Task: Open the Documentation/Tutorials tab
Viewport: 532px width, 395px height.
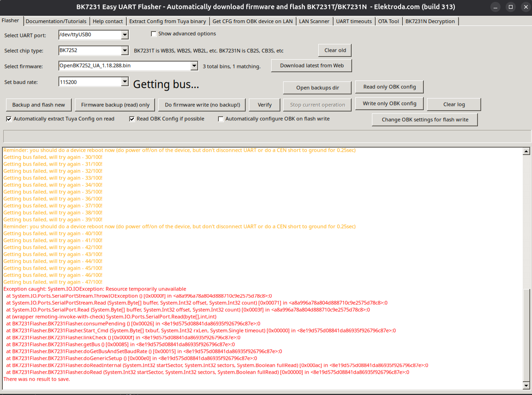Action: coord(56,21)
